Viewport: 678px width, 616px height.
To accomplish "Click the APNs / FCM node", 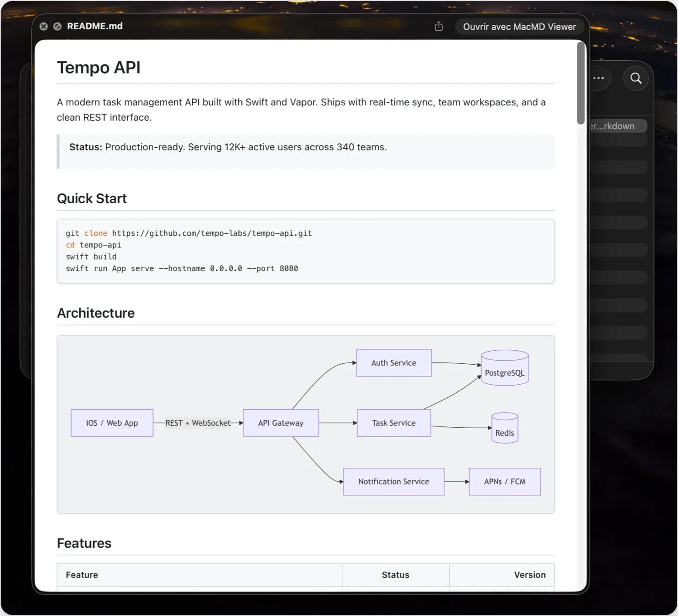I will [505, 481].
